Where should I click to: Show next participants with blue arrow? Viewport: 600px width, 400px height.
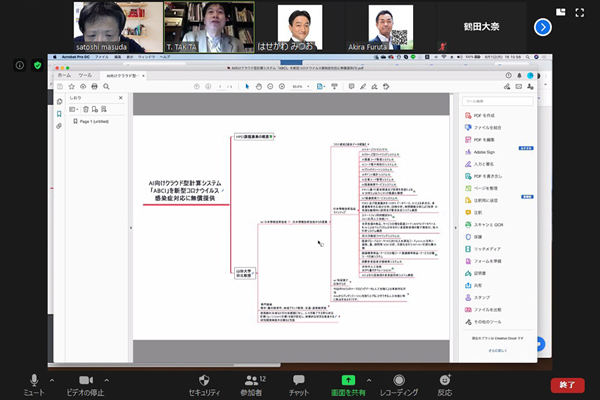click(x=543, y=27)
